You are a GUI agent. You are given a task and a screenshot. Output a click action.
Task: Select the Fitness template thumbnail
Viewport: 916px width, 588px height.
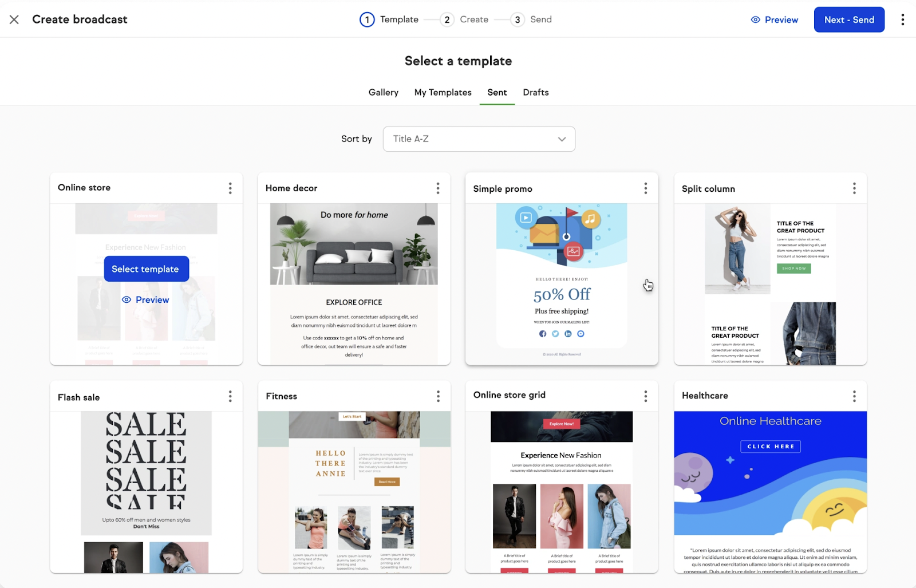pyautogui.click(x=354, y=492)
